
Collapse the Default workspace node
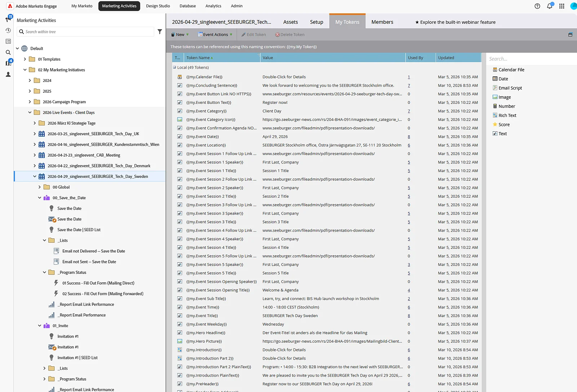tap(17, 48)
